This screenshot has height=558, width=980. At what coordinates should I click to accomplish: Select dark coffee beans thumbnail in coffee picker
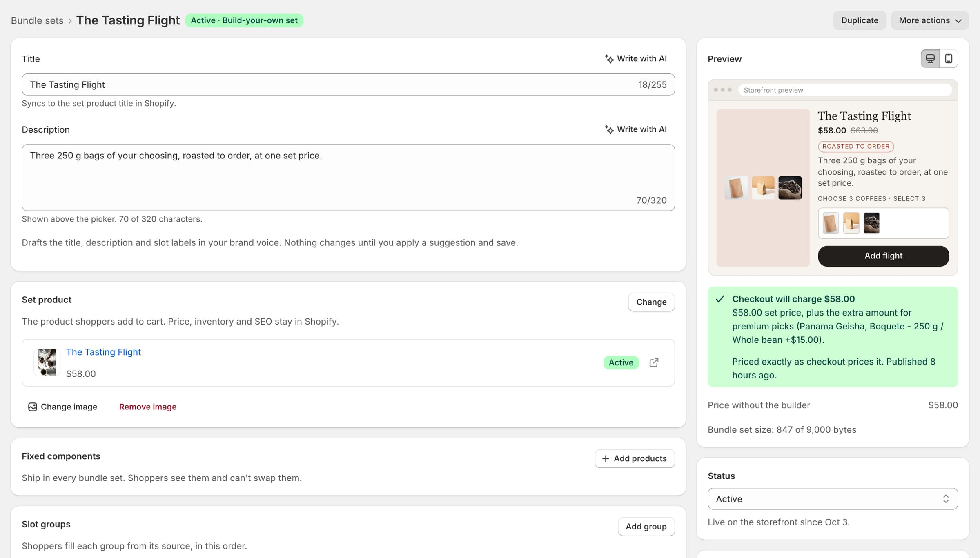click(871, 223)
